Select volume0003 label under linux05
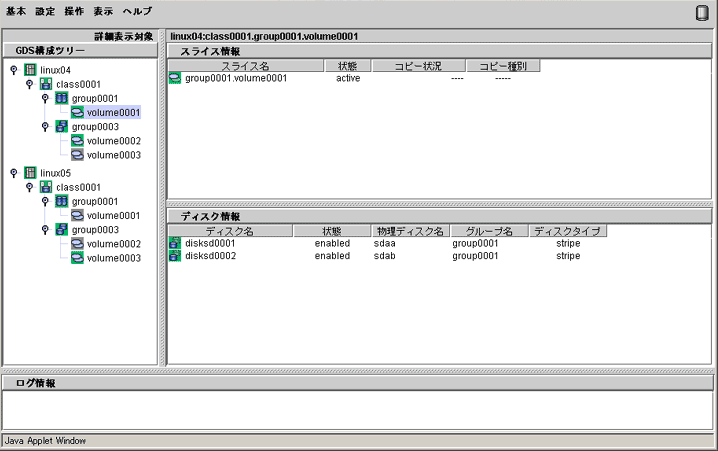Image resolution: width=718 pixels, height=451 pixels. click(114, 258)
